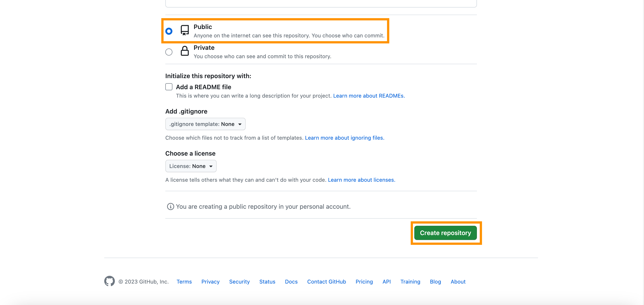The width and height of the screenshot is (644, 305).
Task: Open Learn more about READMEs link
Action: tap(369, 96)
